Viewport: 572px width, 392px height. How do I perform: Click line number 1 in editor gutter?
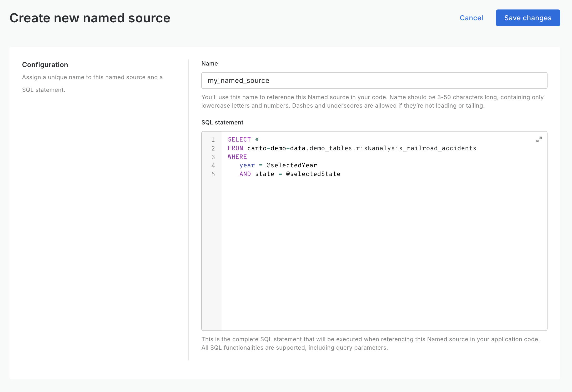pos(213,140)
